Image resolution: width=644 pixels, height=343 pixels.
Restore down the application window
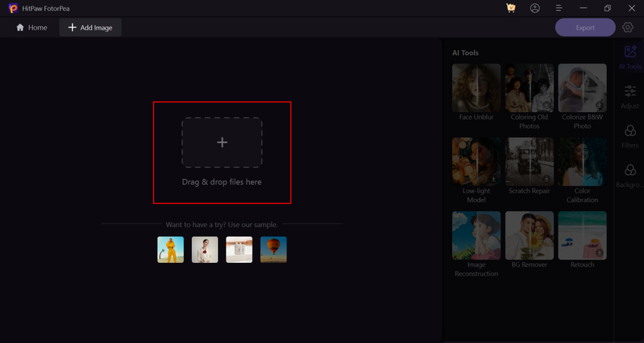(607, 8)
